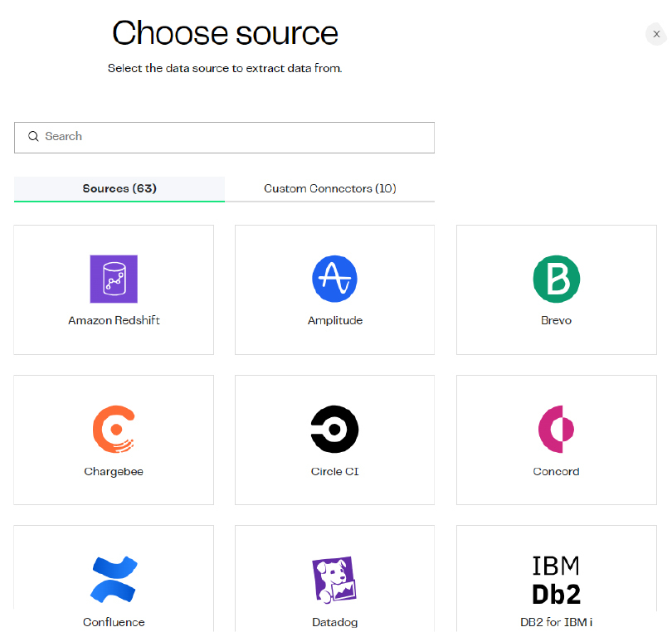Click the Circle CI logo
The image size is (672, 632).
tap(334, 430)
